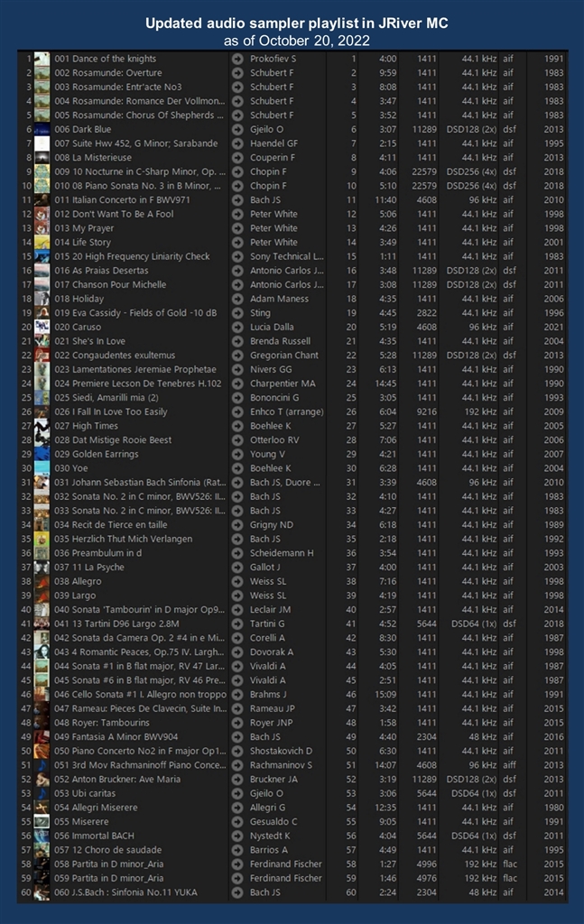Select track 023 Lamentationes Jeremiae Prophetae
This screenshot has height=924, width=584.
[135, 369]
